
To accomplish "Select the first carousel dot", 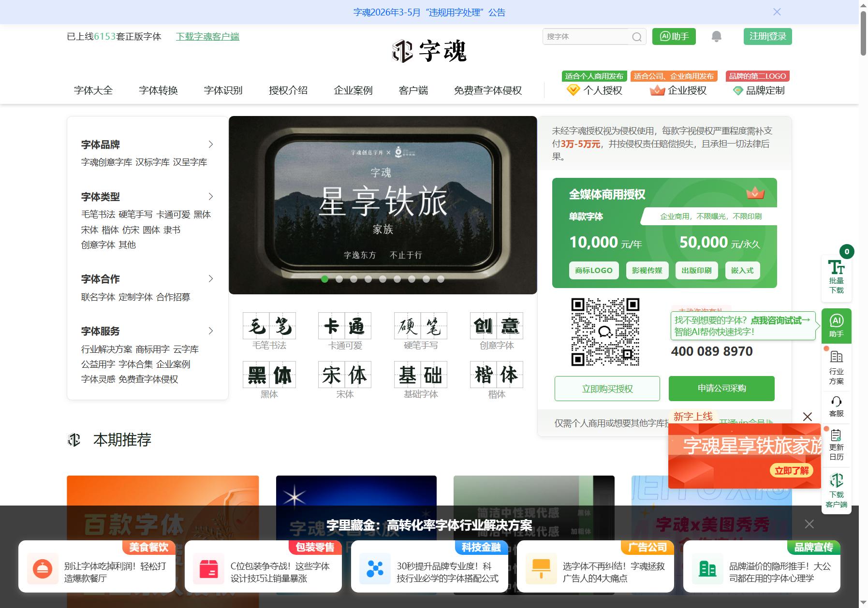I will tap(324, 279).
